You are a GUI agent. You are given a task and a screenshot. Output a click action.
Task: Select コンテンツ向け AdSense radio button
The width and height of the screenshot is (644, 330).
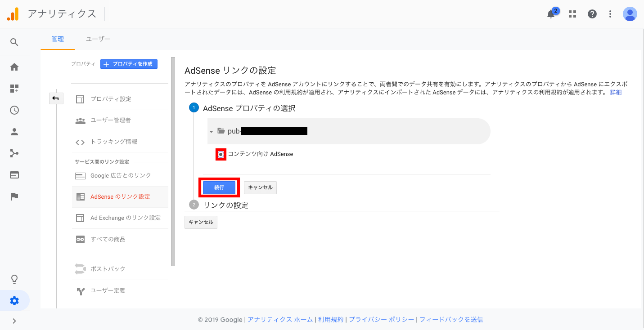pyautogui.click(x=221, y=154)
